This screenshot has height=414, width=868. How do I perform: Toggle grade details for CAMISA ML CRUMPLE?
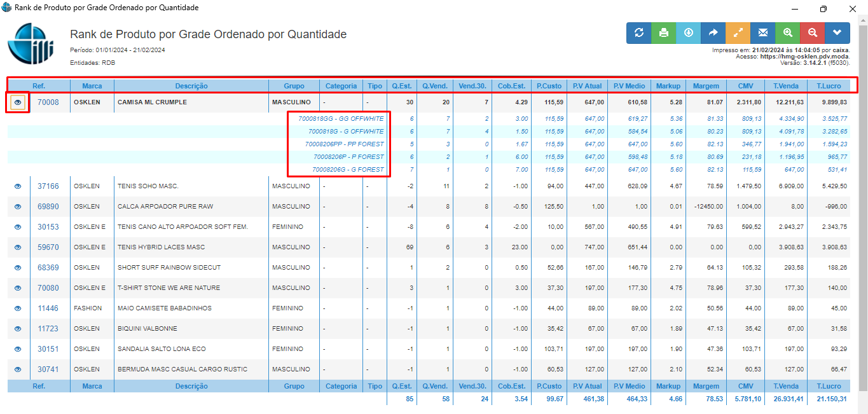click(x=18, y=102)
